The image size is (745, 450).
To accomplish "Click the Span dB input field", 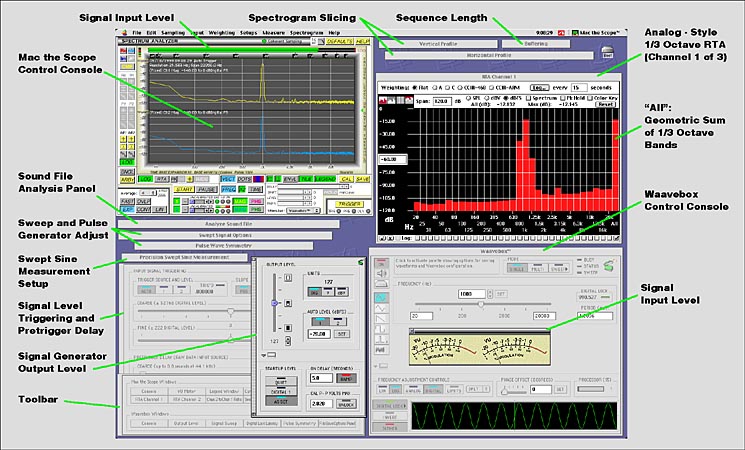I will tap(442, 101).
